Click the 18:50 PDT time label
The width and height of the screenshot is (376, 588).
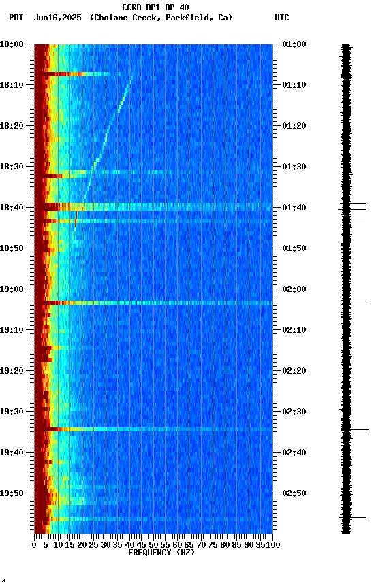coord(12,248)
